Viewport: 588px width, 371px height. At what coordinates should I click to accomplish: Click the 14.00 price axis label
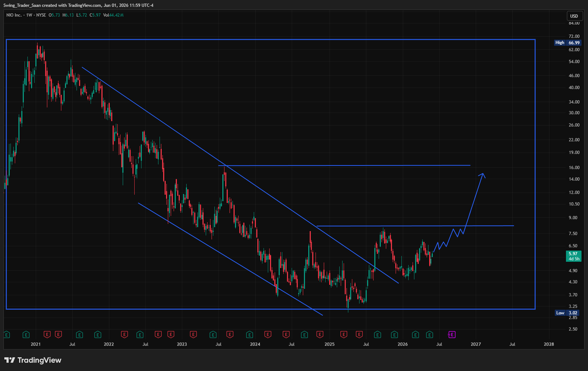pyautogui.click(x=574, y=179)
